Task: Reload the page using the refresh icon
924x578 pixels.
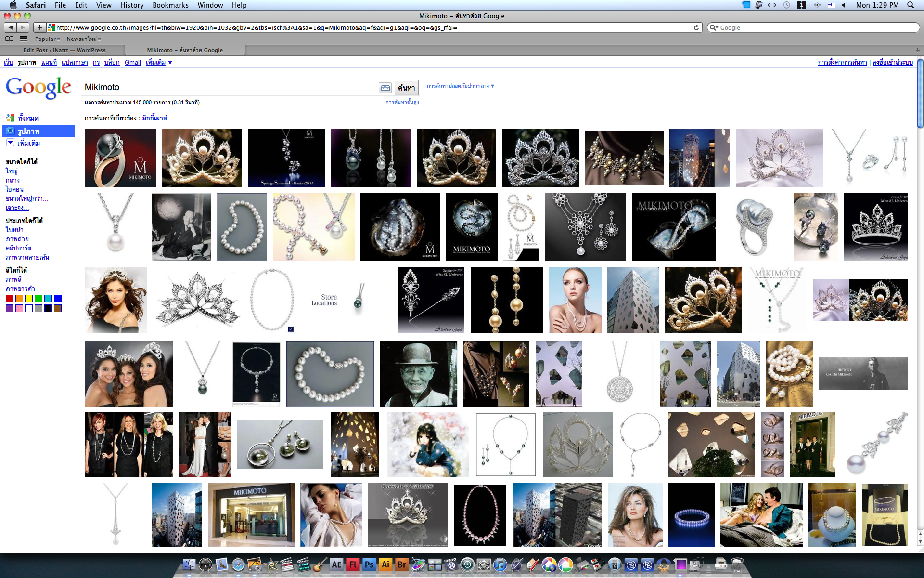Action: click(696, 27)
